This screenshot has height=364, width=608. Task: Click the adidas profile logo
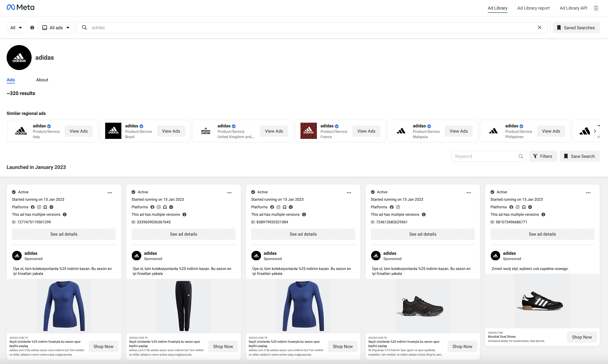(x=19, y=58)
